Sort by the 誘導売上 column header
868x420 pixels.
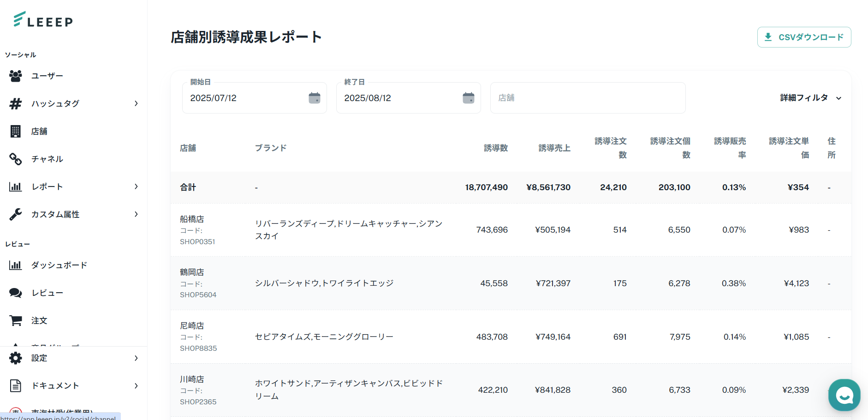[x=554, y=148]
